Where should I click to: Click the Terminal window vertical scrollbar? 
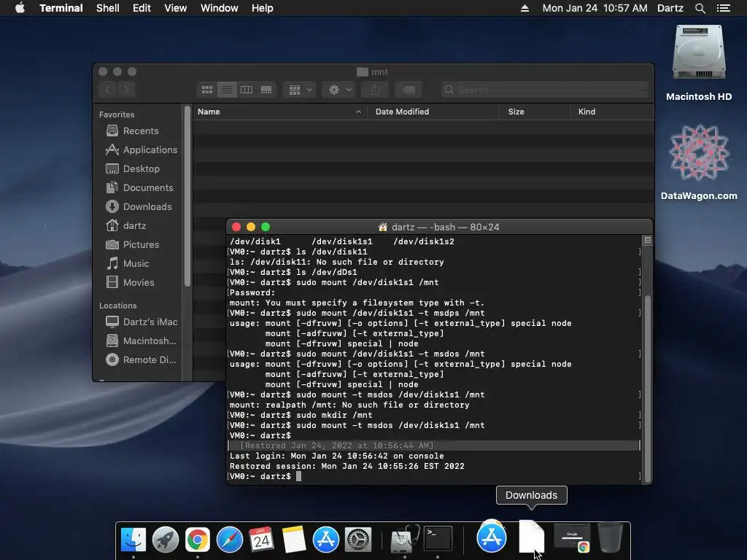point(648,388)
